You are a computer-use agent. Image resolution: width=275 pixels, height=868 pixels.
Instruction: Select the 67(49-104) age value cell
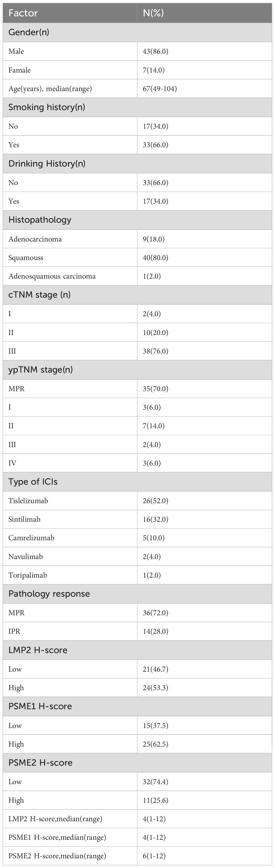[160, 89]
